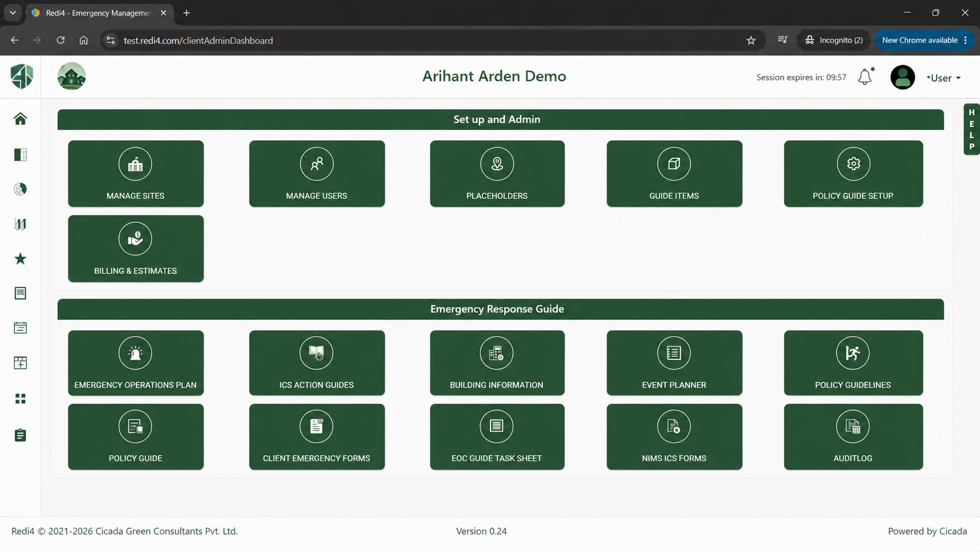Viewport: 980px width, 552px height.
Task: Click the address bar URL field
Action: [422, 40]
